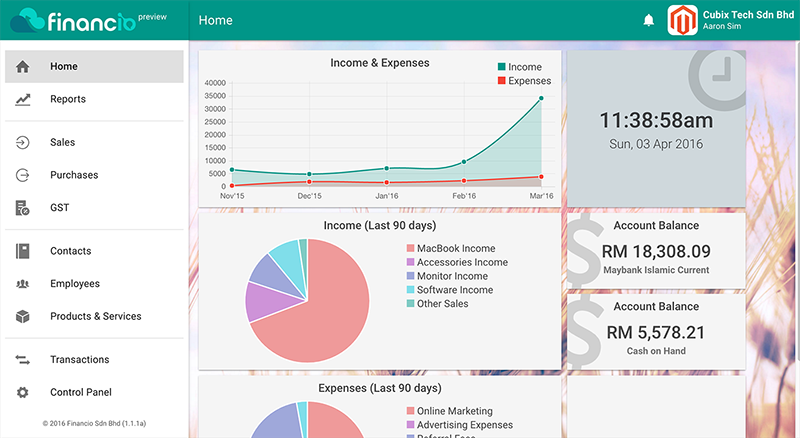800x438 pixels.
Task: Click the Home page header title
Action: (215, 20)
